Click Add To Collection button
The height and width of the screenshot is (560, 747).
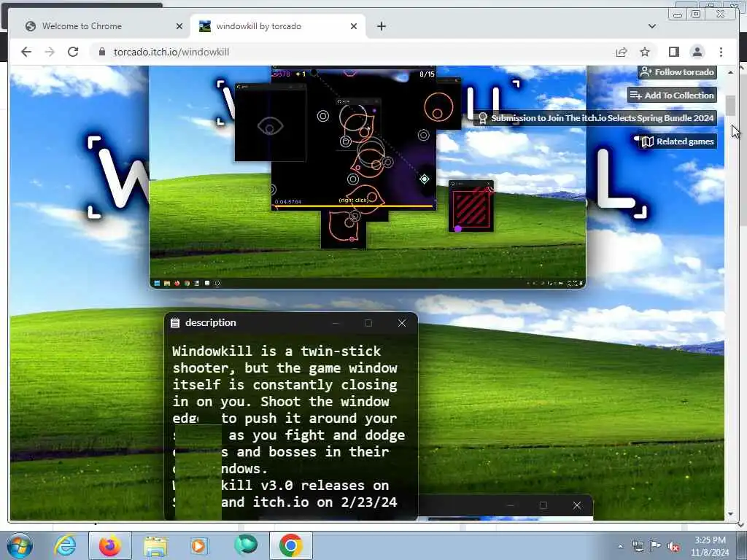tap(672, 96)
